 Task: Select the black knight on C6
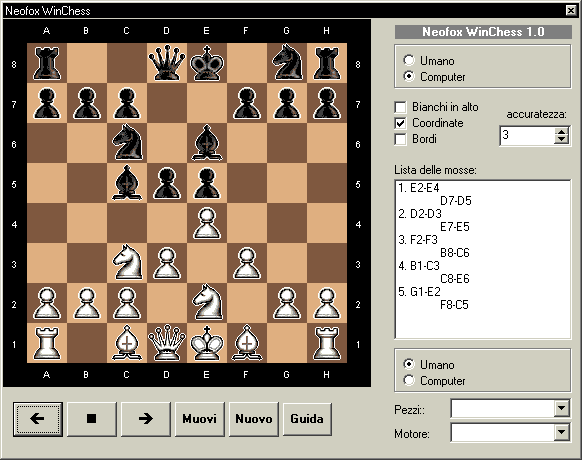pyautogui.click(x=127, y=143)
